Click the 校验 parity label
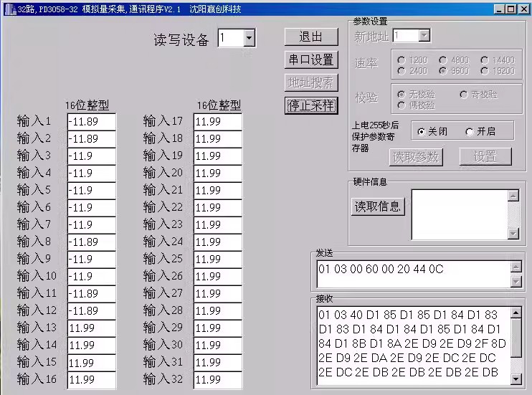Viewport: 532px width, 395px height. (x=366, y=97)
